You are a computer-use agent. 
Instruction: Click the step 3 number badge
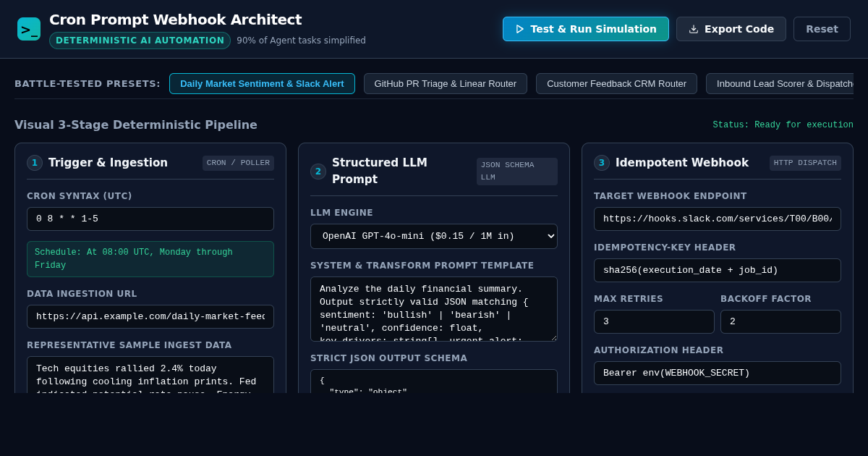[602, 163]
